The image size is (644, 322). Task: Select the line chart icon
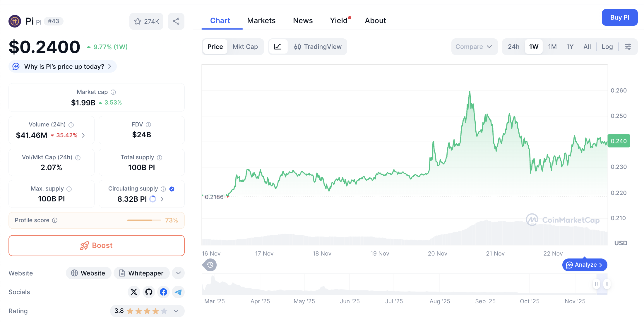pyautogui.click(x=278, y=47)
